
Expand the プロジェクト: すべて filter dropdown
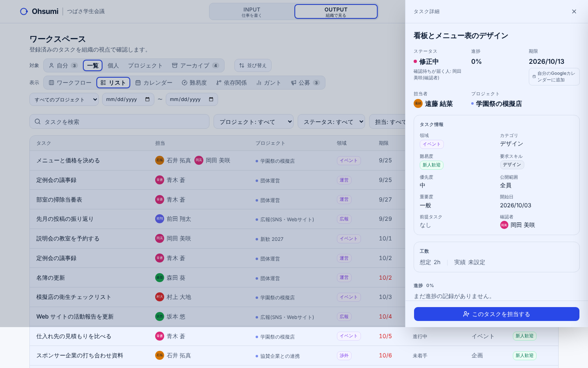click(x=254, y=122)
